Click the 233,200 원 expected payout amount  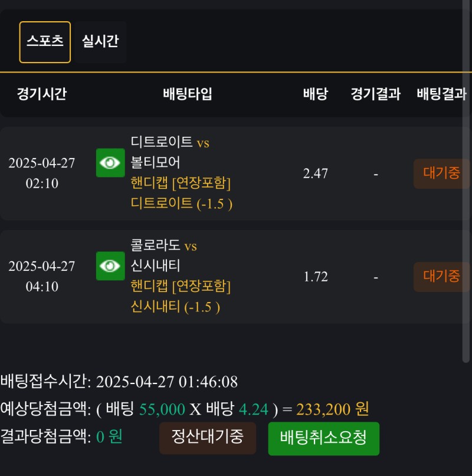tap(332, 409)
